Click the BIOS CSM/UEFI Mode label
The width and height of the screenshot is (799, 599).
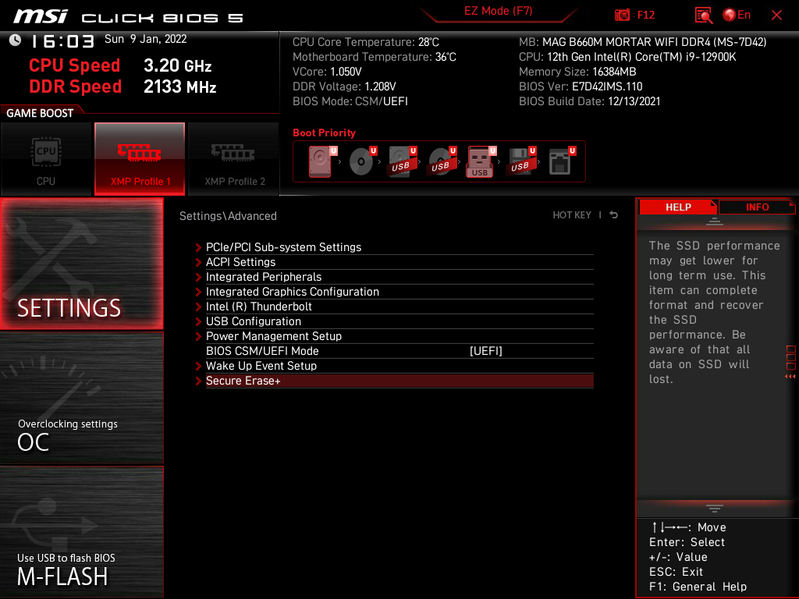point(262,351)
